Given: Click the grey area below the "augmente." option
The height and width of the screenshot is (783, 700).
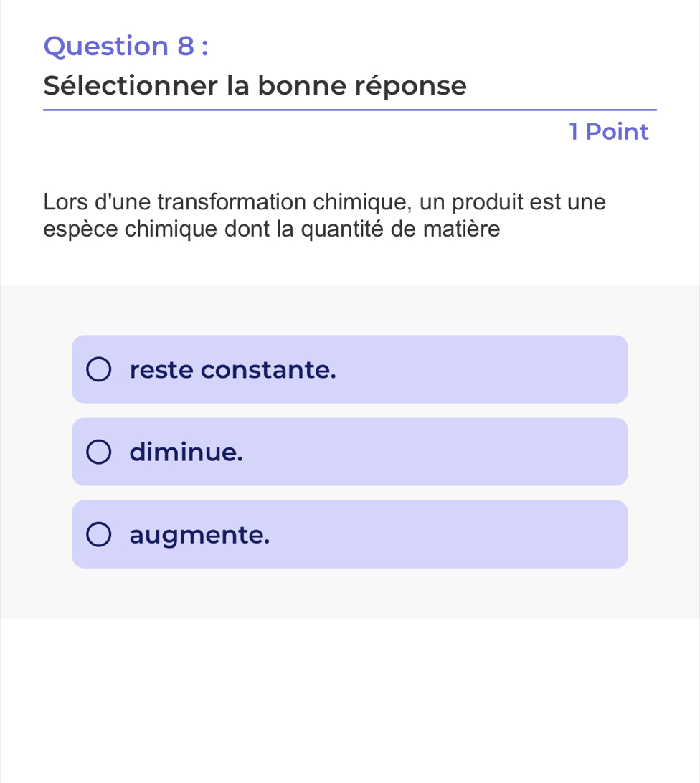Looking at the screenshot, I should [x=349, y=594].
